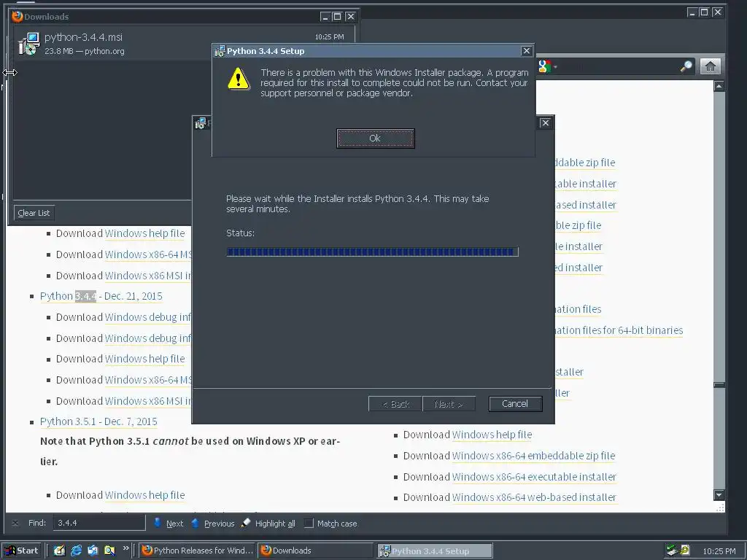The width and height of the screenshot is (747, 560).
Task: Go to browser home page icon
Action: coord(711,66)
